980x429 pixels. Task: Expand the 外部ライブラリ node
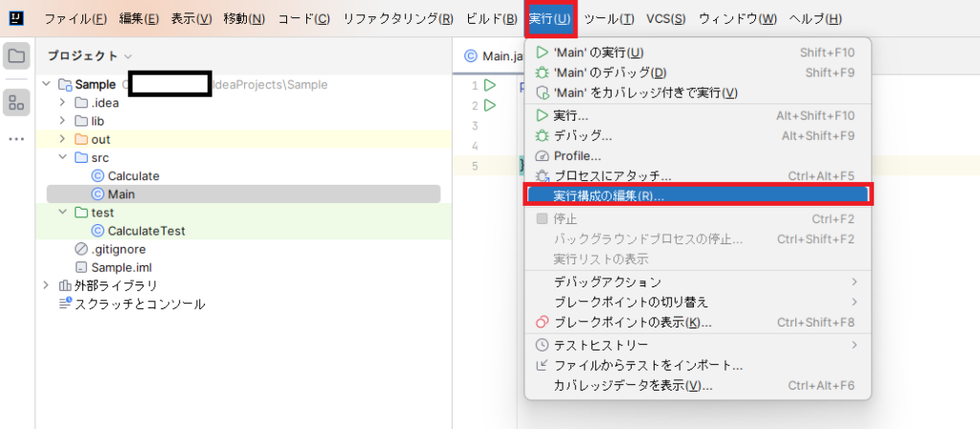[x=46, y=285]
